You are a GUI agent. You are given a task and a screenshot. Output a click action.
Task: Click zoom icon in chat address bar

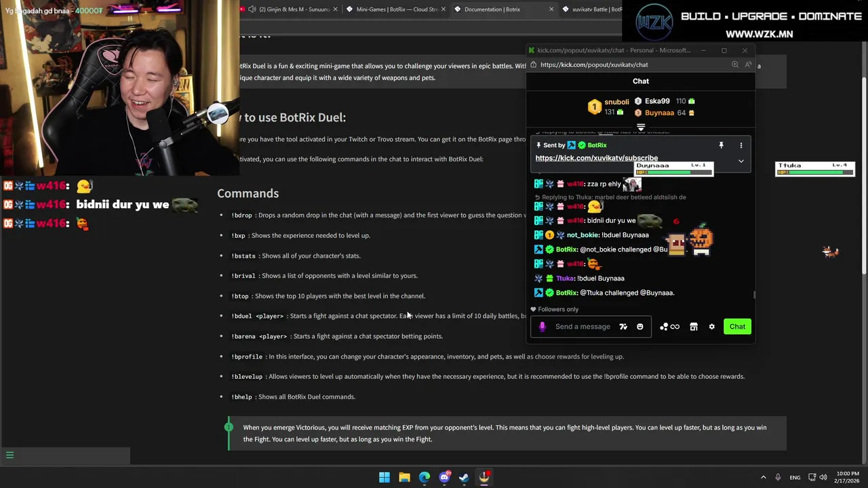735,64
